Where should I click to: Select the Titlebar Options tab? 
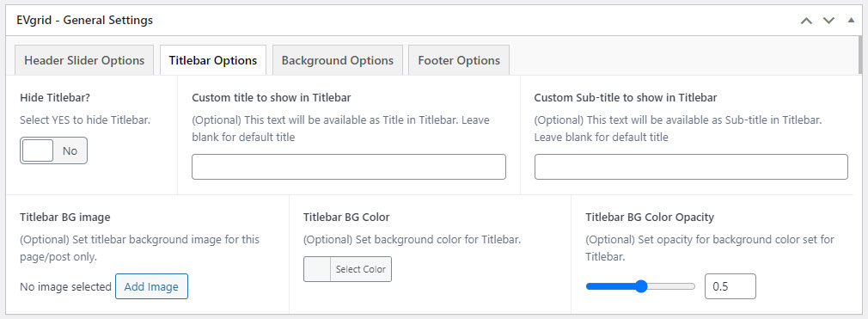[213, 60]
